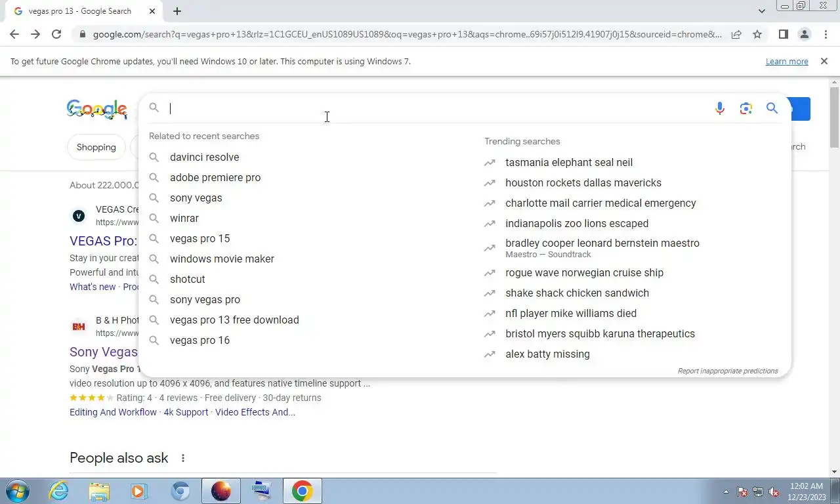This screenshot has width=840, height=504.
Task: Click the network status tray icon
Action: (758, 492)
